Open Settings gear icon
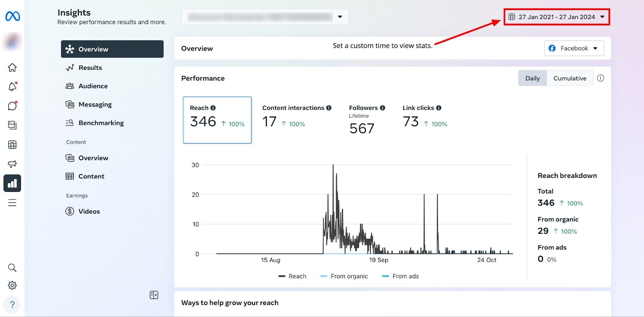Screen dimensions: 644x317 (x=12, y=285)
